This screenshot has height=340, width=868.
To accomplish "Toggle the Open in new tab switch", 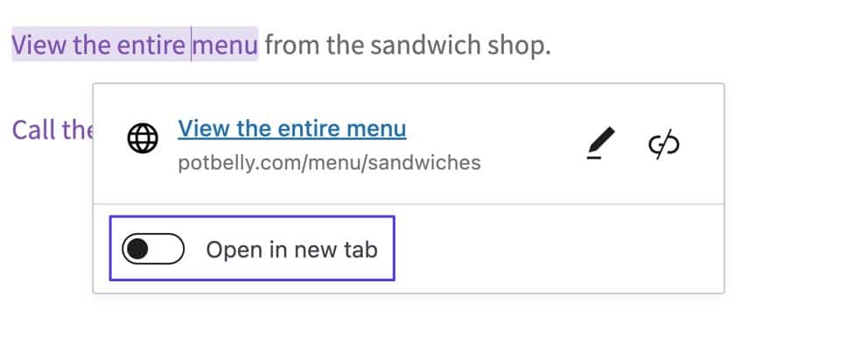I will tap(153, 249).
